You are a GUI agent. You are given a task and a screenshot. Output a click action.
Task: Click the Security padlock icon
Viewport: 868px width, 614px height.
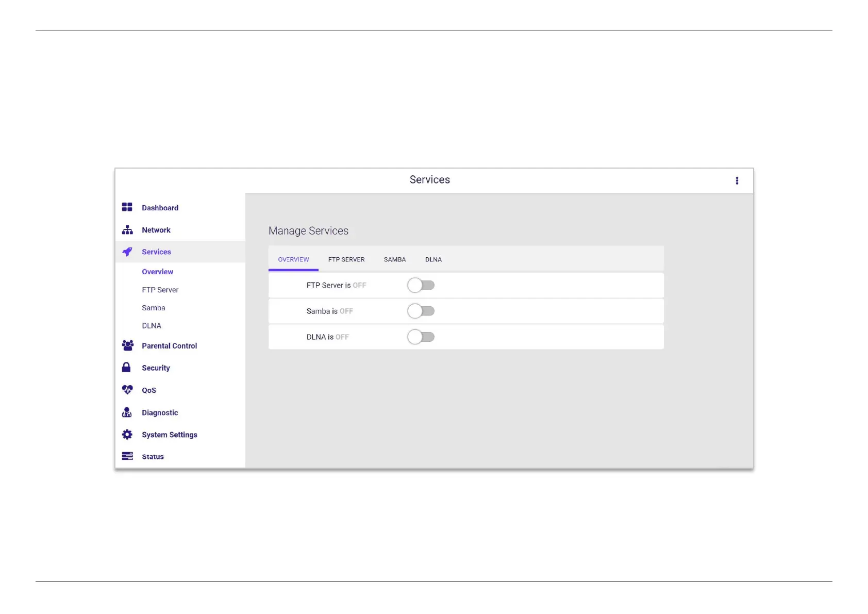click(x=126, y=367)
